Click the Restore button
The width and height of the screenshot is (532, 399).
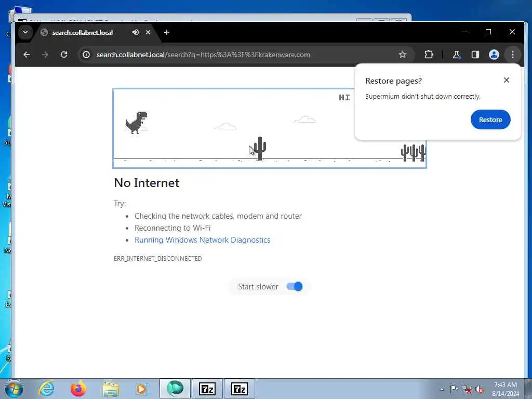pyautogui.click(x=490, y=119)
